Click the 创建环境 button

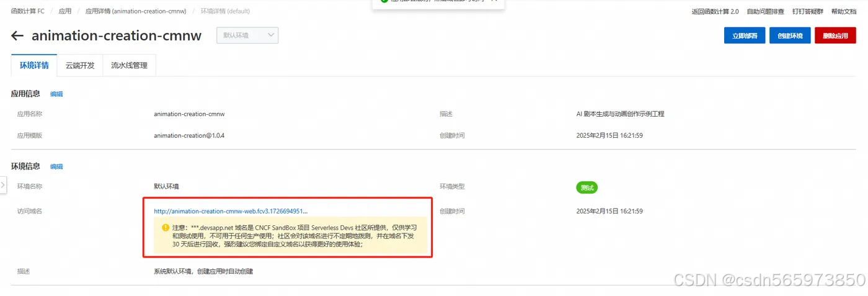(x=790, y=35)
